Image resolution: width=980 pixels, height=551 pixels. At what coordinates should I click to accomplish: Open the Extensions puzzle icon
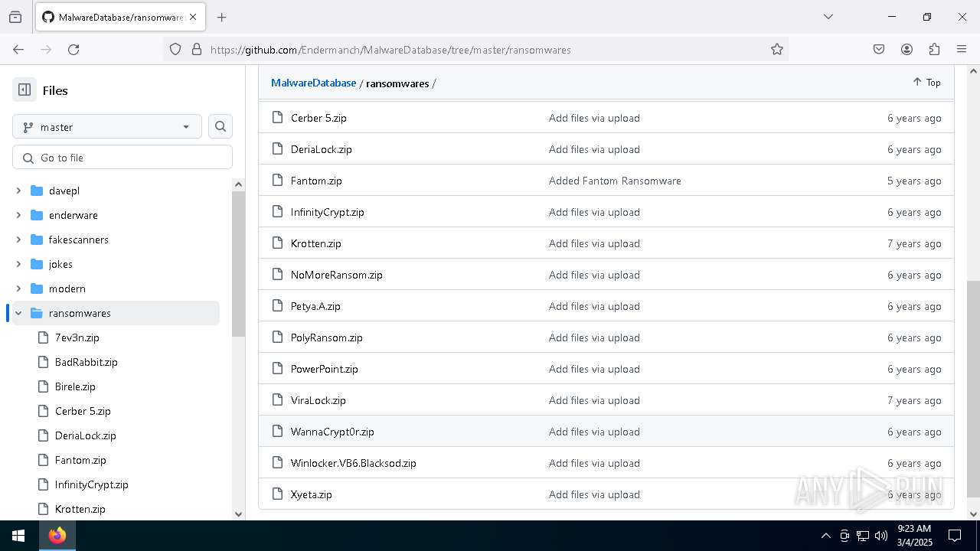[x=934, y=49]
